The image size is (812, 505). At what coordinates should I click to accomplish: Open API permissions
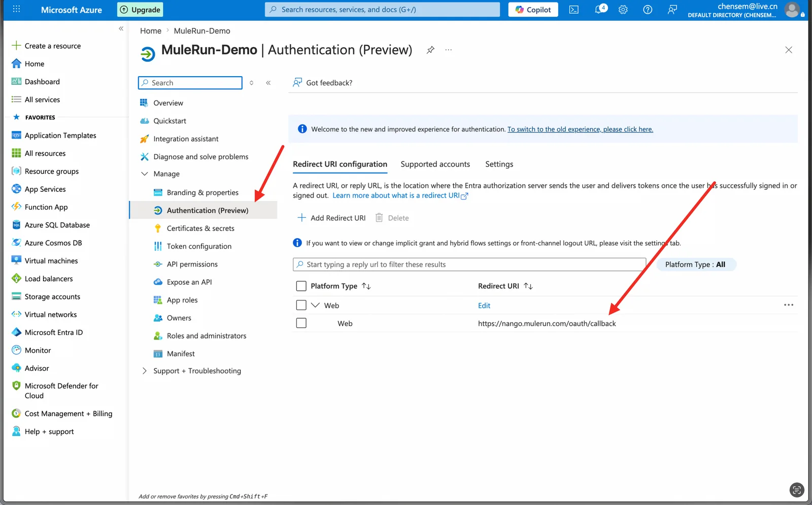click(x=192, y=264)
